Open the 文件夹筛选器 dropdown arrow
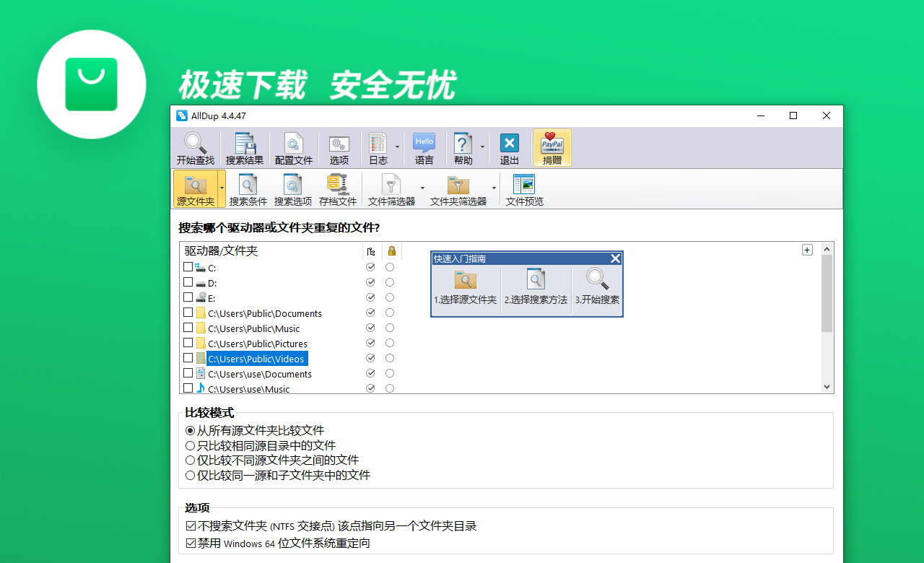This screenshot has width=924, height=563. (494, 188)
